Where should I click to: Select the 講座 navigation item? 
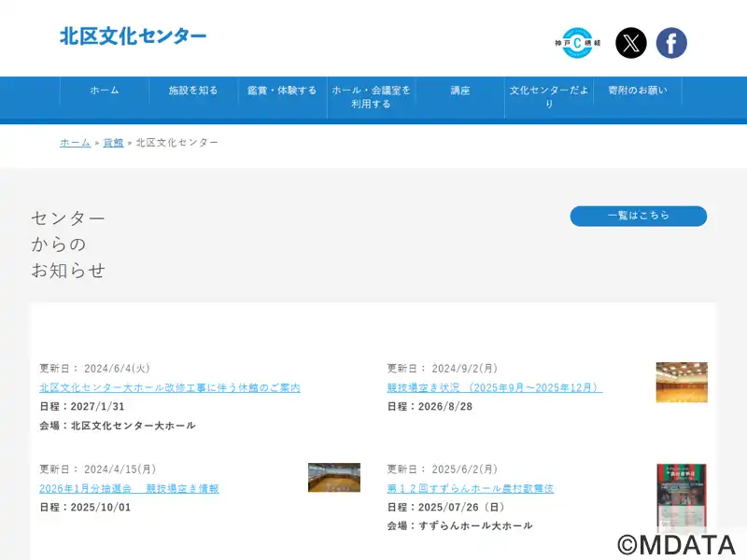(460, 91)
